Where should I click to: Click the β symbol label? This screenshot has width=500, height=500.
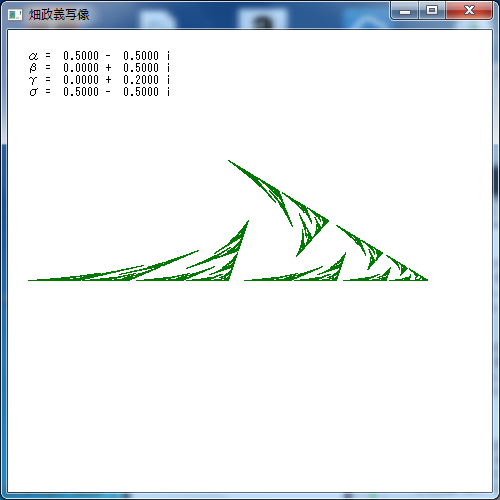pyautogui.click(x=33, y=68)
